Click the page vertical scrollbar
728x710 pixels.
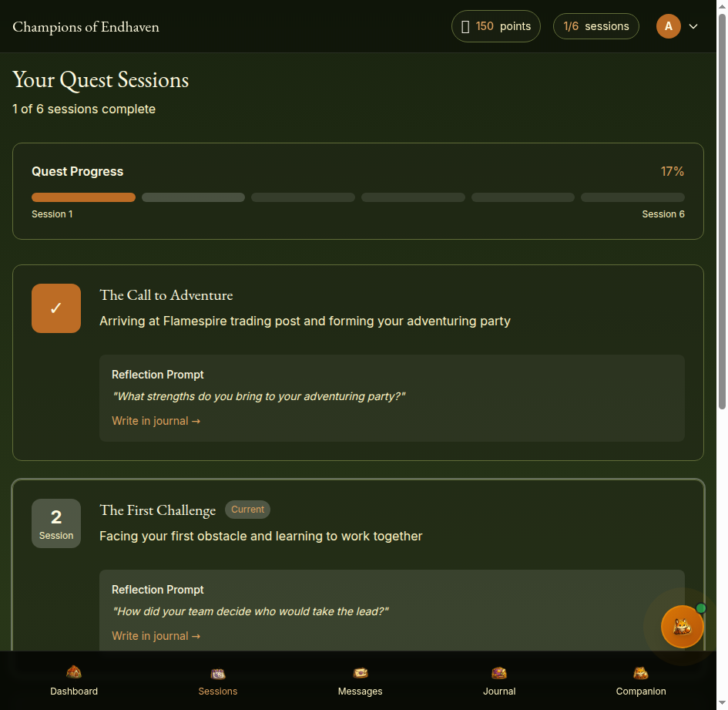[x=722, y=208]
